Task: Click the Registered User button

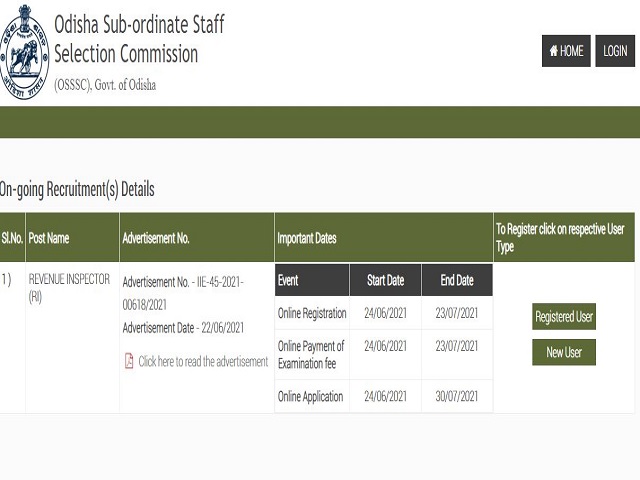Action: click(564, 316)
